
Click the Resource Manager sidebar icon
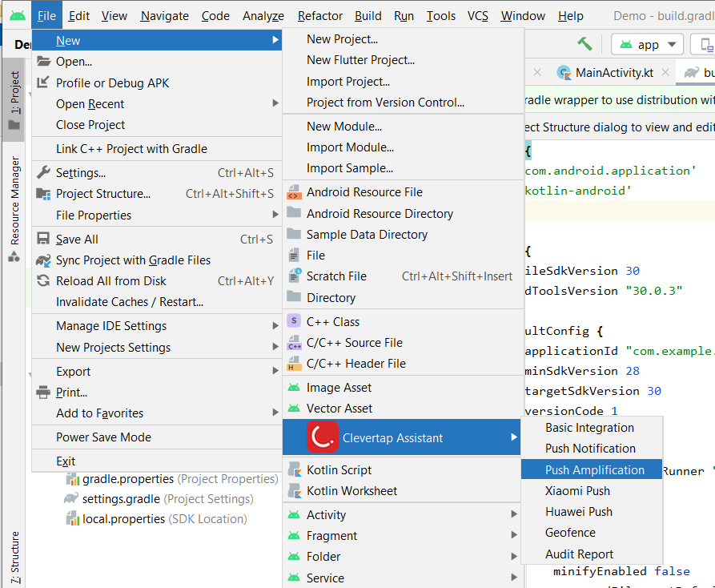pyautogui.click(x=14, y=257)
